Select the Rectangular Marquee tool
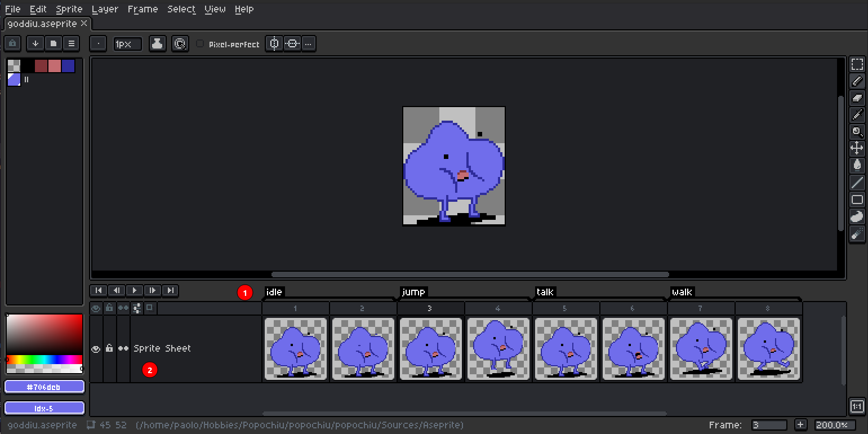This screenshot has height=434, width=868. point(857,64)
